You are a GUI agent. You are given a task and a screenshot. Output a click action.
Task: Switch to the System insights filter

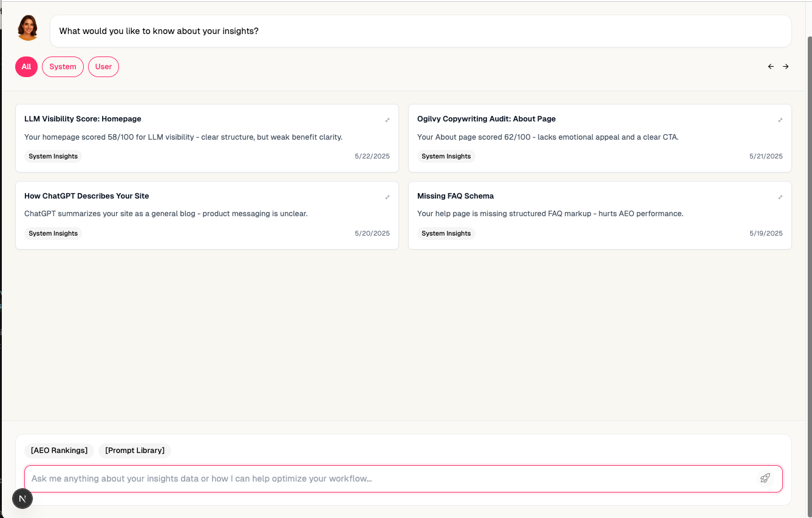click(x=63, y=67)
